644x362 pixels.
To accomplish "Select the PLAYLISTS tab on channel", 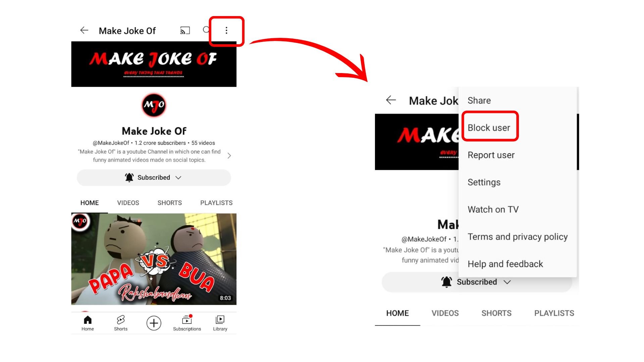I will (x=216, y=202).
